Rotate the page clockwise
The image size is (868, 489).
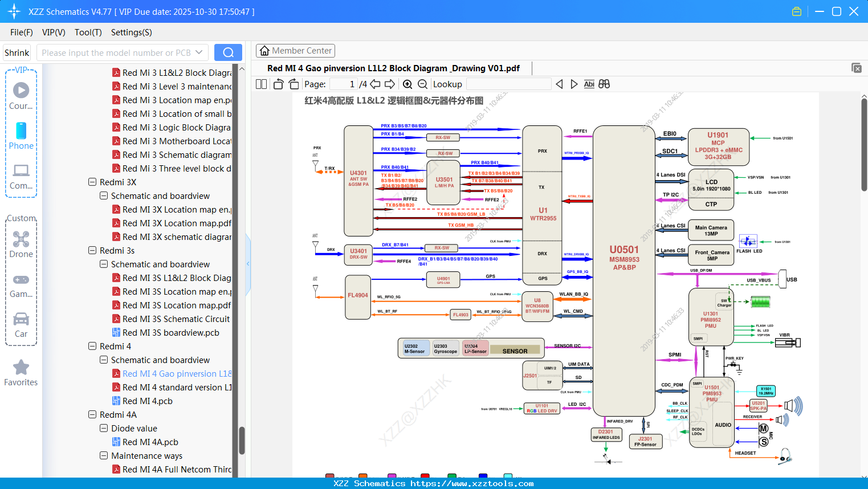[294, 84]
